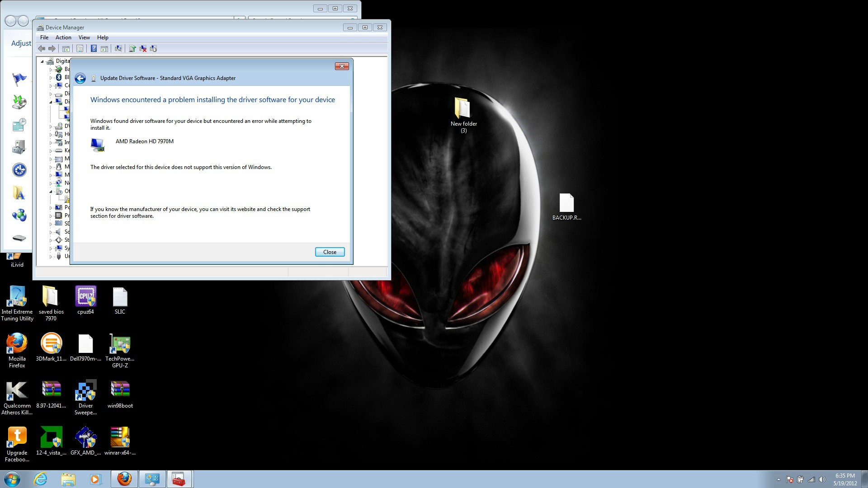Viewport: 868px width, 488px height.
Task: Close Update Driver dialog with red X
Action: [x=342, y=66]
